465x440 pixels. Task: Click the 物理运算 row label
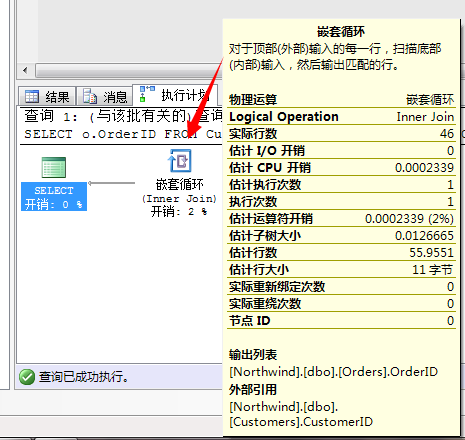click(253, 100)
